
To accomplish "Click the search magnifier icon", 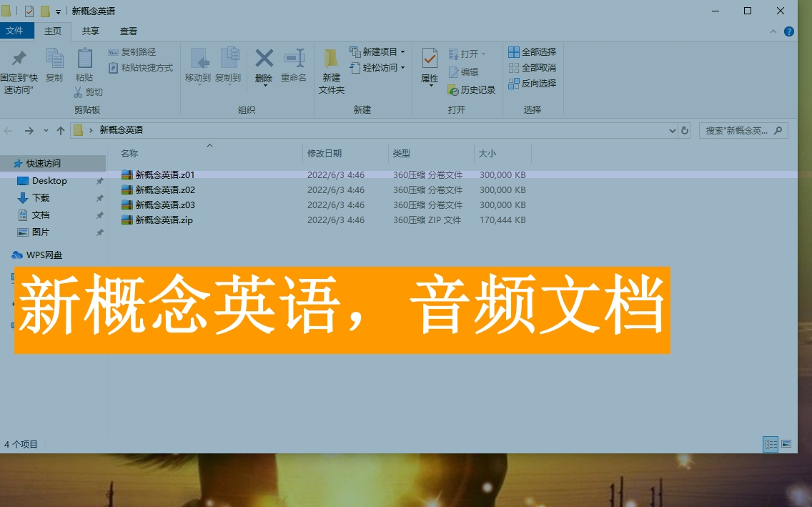I will tap(778, 131).
